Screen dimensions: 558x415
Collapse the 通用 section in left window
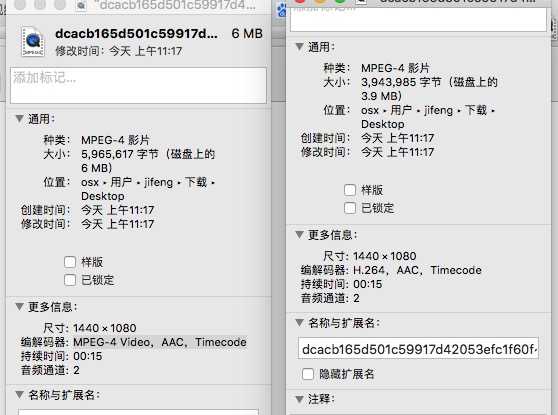(20, 119)
